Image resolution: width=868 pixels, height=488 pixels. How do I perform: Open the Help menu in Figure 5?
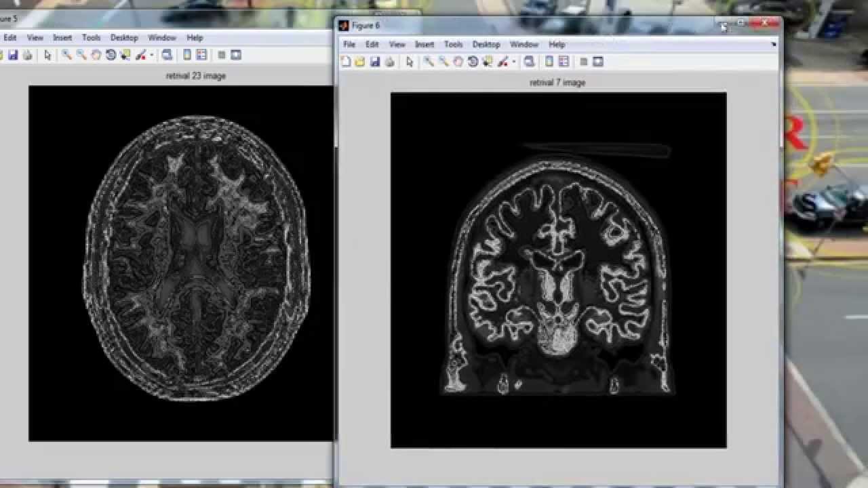coord(195,38)
